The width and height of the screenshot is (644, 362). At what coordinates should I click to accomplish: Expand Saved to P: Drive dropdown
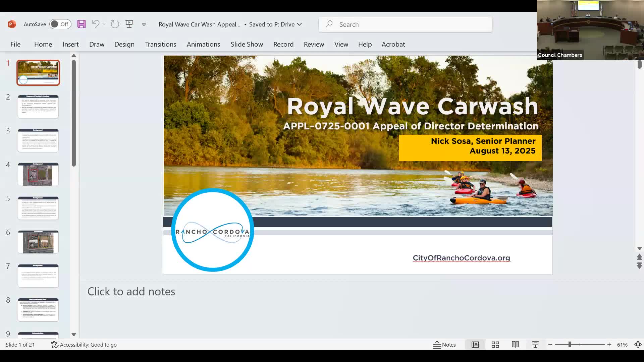pos(300,24)
